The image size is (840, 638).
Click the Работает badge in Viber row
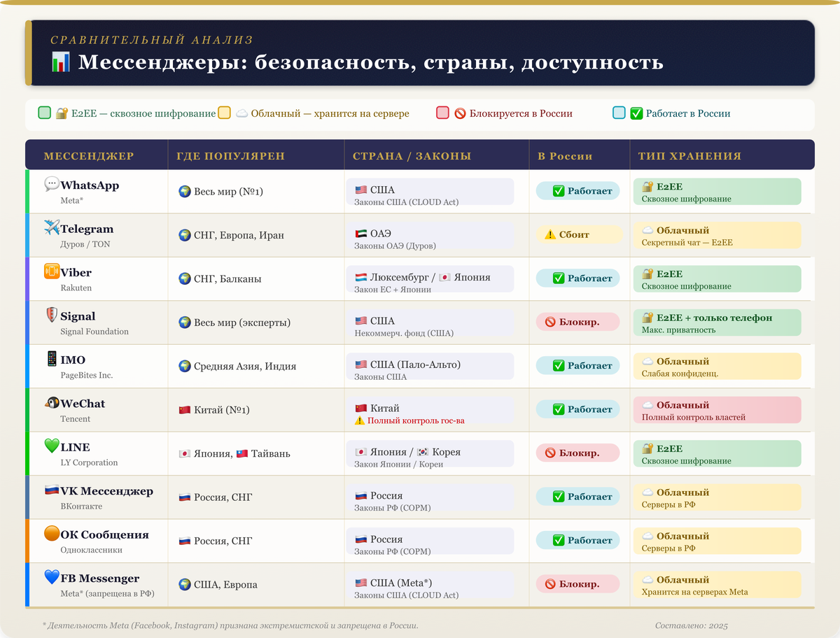(578, 278)
